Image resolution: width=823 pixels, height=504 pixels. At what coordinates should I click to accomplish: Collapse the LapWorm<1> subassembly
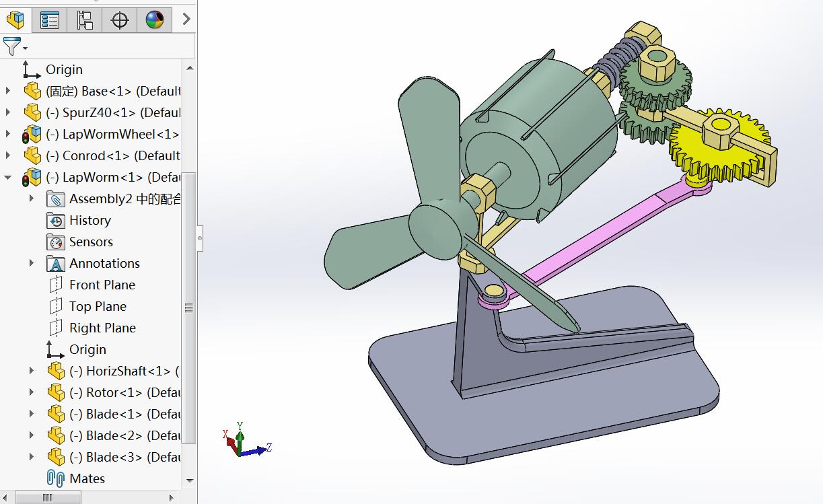(x=8, y=178)
